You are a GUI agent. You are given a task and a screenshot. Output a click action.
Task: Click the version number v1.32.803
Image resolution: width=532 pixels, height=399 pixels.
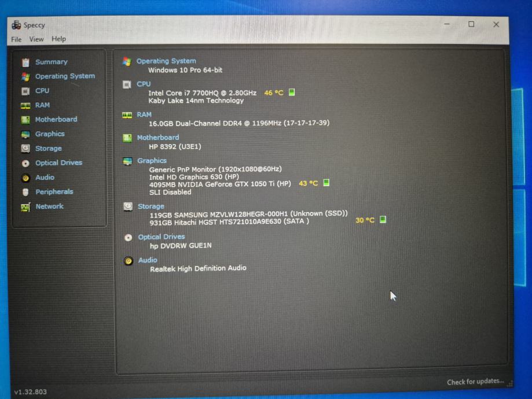[30, 392]
